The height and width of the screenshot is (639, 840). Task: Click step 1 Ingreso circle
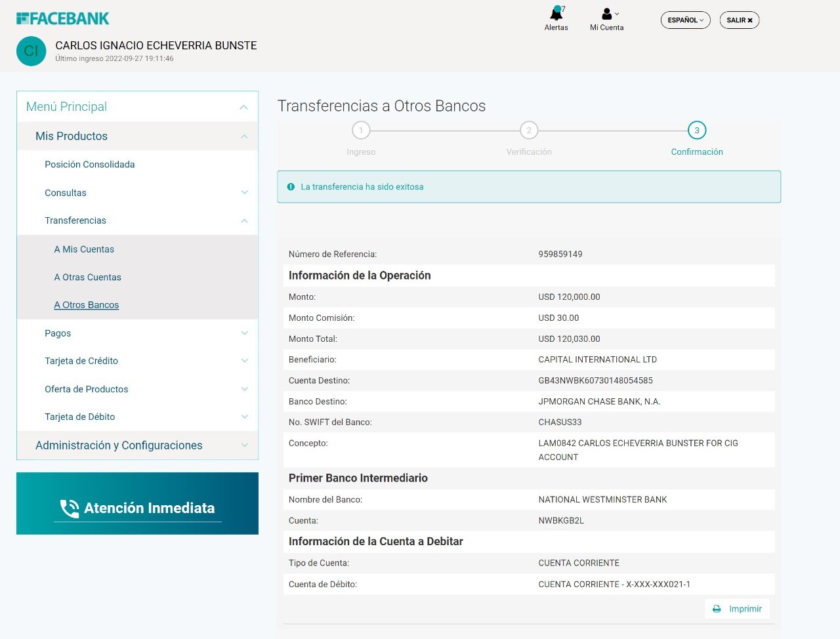(x=361, y=131)
